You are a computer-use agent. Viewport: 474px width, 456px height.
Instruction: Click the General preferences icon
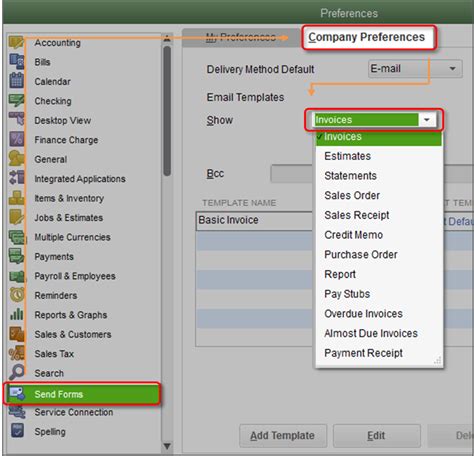[x=16, y=159]
